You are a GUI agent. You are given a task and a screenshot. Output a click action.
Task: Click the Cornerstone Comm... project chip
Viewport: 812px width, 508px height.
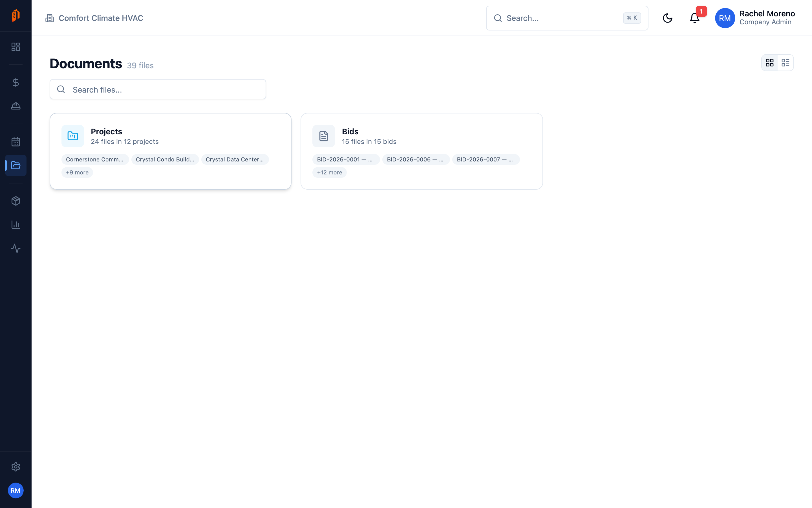pos(95,159)
